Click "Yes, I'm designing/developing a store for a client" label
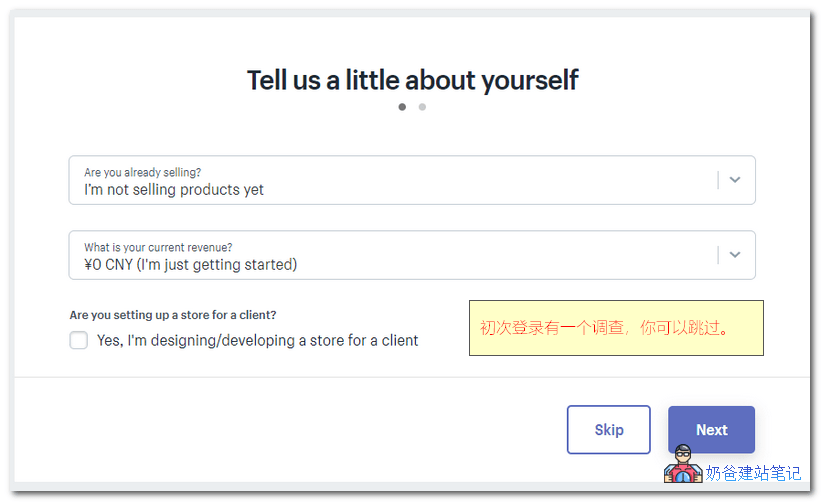This screenshot has width=821, height=502. tap(258, 341)
